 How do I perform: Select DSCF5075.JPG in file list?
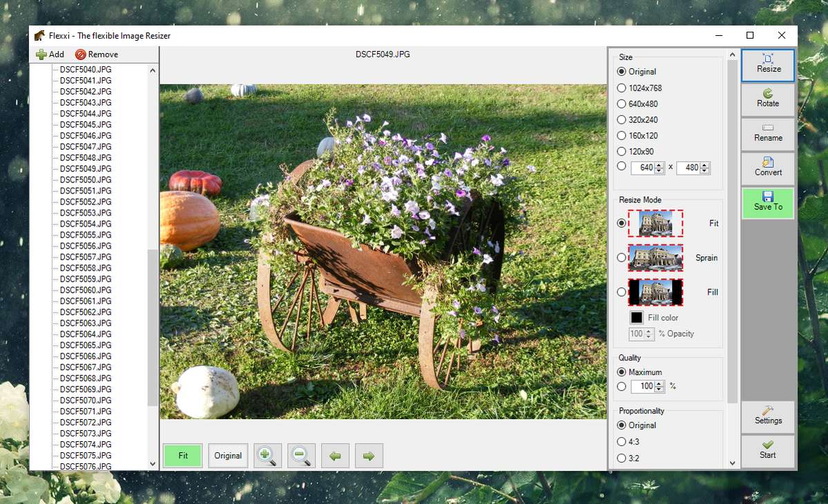[86, 456]
